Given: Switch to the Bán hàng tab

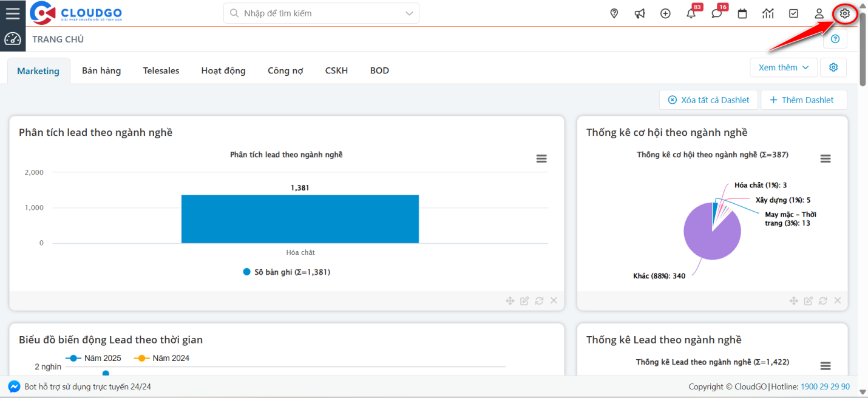Looking at the screenshot, I should [x=101, y=71].
